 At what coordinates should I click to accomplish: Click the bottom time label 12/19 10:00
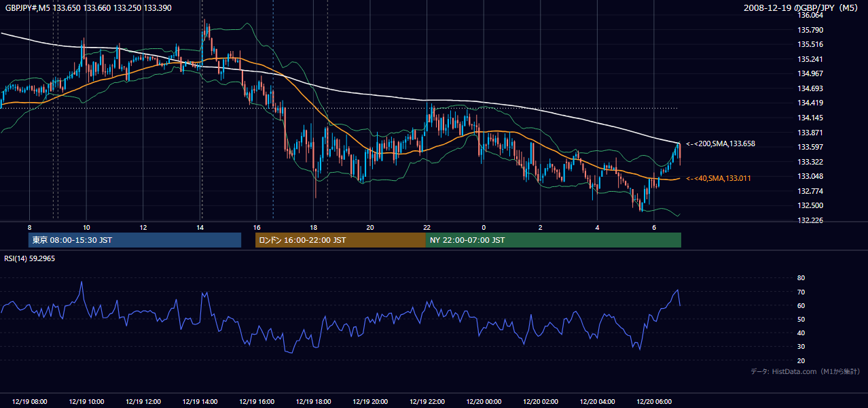86,402
